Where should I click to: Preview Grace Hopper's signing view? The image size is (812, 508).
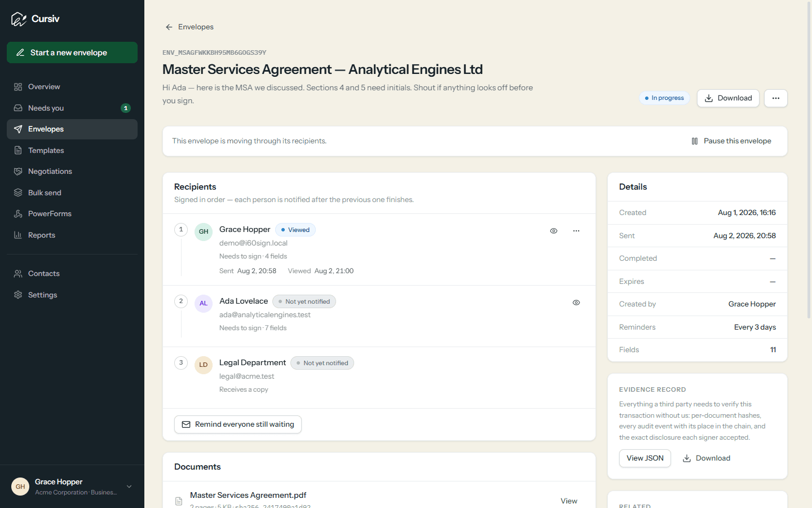click(x=554, y=231)
